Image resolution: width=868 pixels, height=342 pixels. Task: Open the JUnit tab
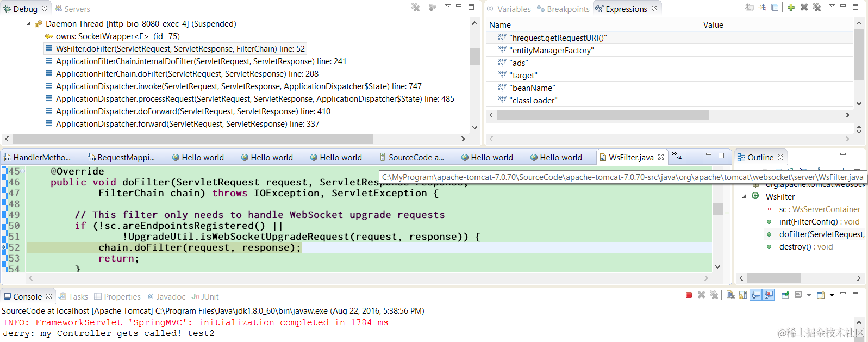[x=205, y=297]
